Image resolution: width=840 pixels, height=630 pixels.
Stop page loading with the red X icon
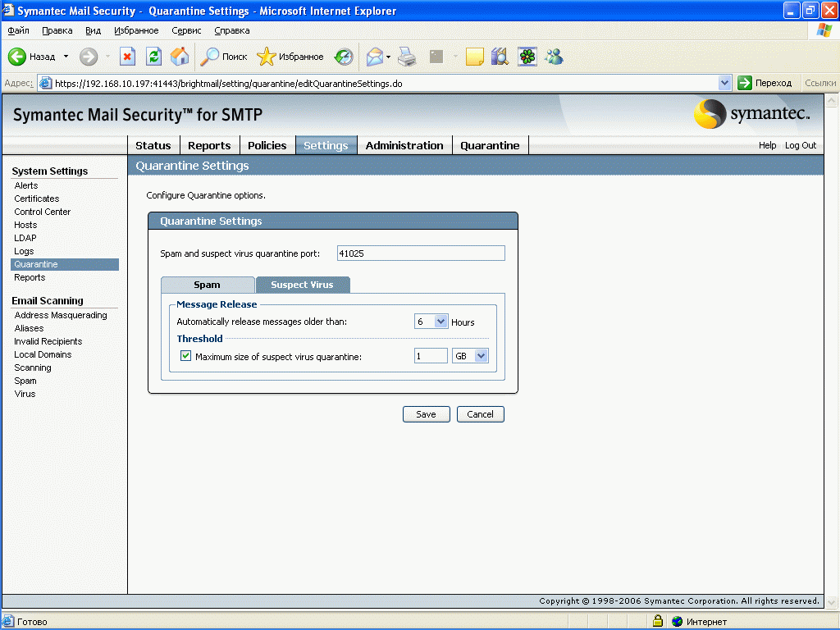click(x=127, y=57)
